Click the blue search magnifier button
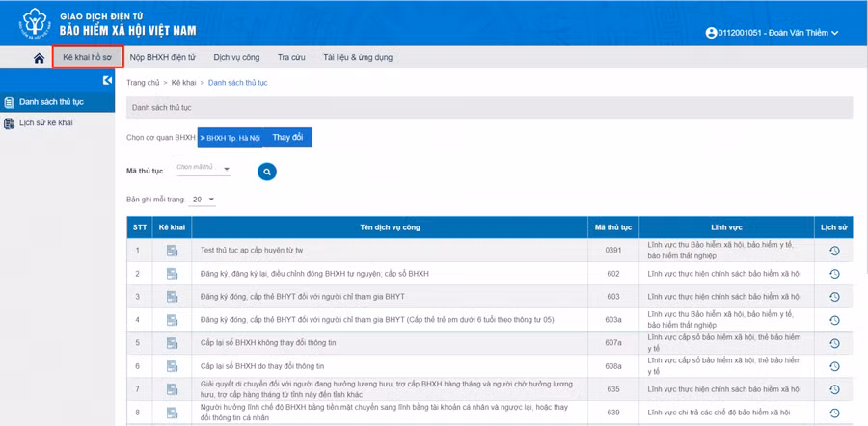Viewport: 868px width, 426px height. click(266, 172)
